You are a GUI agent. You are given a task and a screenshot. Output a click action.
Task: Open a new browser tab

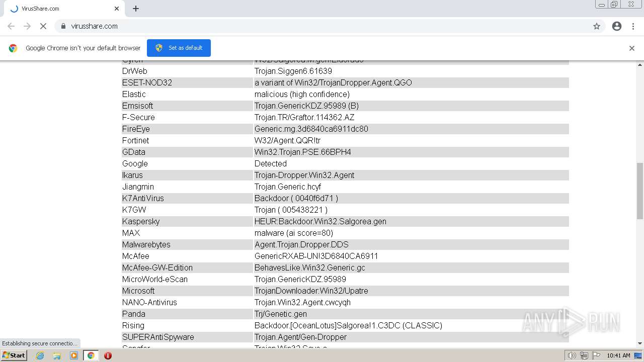[x=136, y=9]
